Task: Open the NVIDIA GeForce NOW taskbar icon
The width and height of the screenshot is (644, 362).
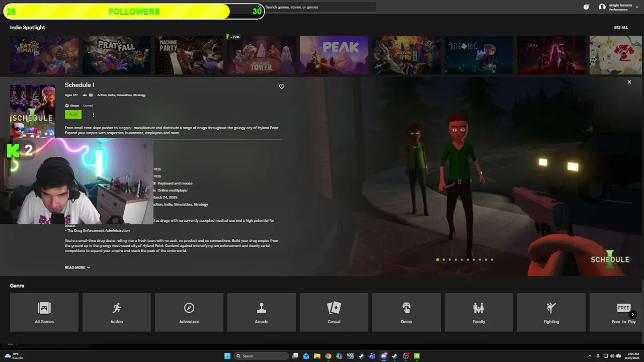Action: click(417, 356)
